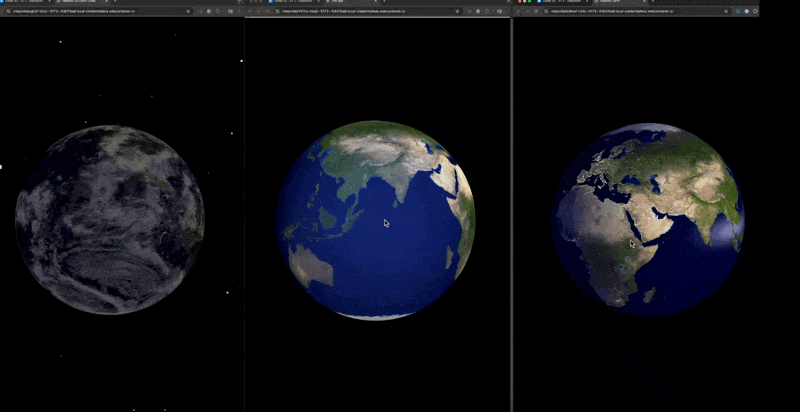Click Australia on the middle Earth globe

310,264
